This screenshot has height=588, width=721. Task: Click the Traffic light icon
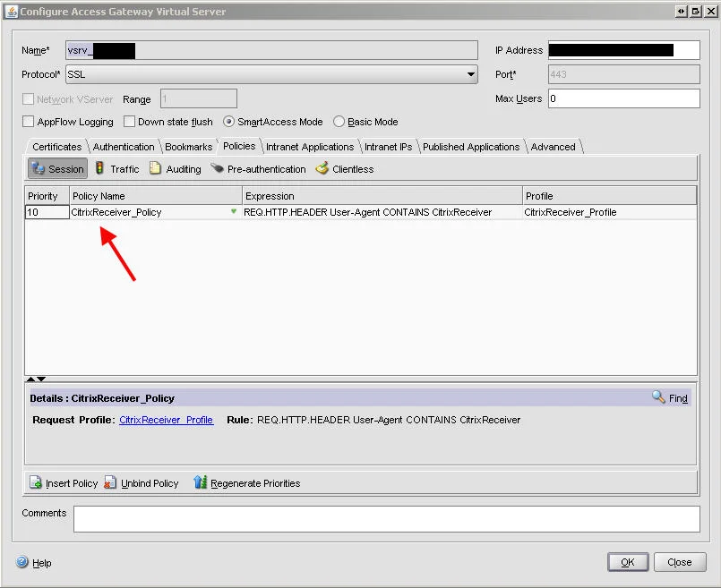(99, 168)
